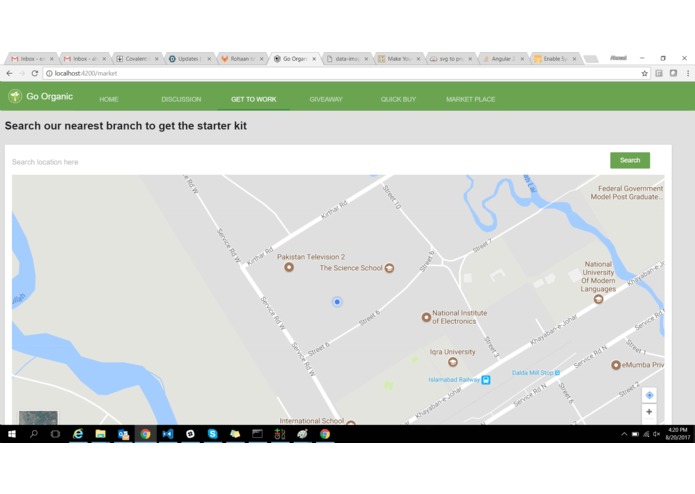Open the Windows Start menu
695x494 pixels.
(12, 434)
